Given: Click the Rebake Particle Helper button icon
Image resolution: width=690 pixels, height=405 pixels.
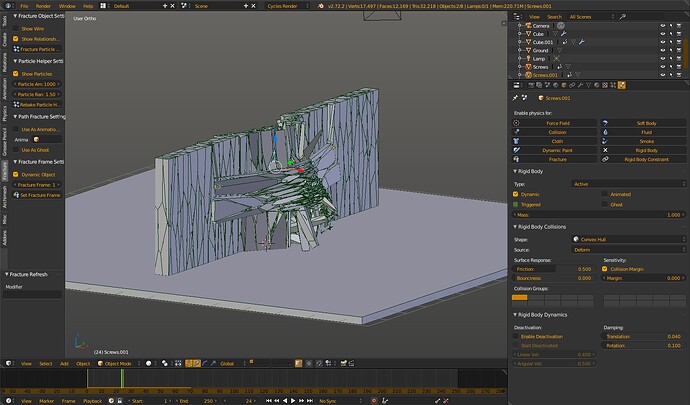Looking at the screenshot, I should [x=16, y=105].
